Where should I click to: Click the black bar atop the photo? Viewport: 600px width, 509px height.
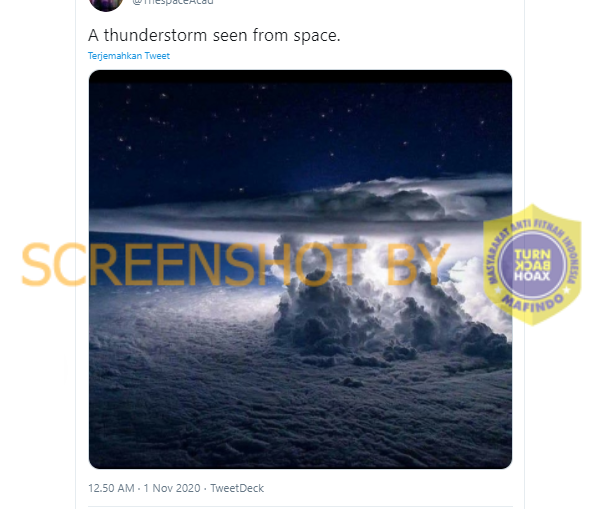click(x=300, y=76)
